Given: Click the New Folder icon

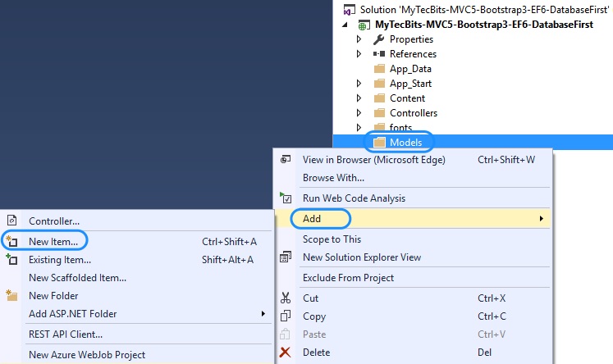Looking at the screenshot, I should click(x=11, y=296).
